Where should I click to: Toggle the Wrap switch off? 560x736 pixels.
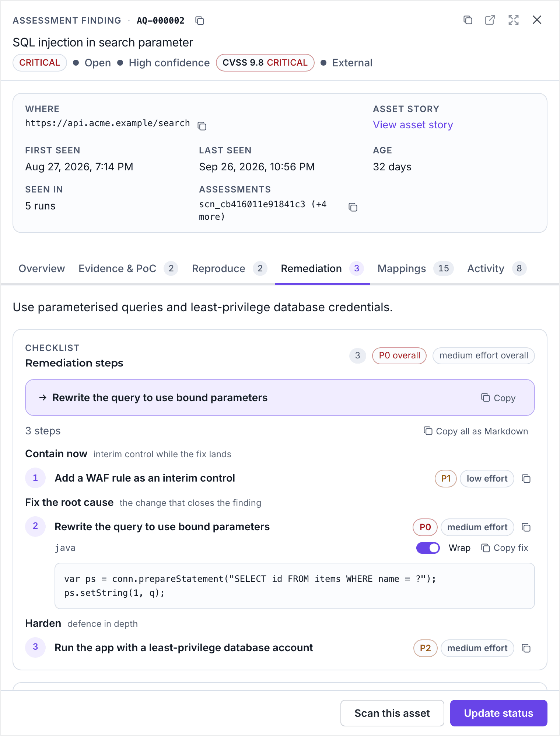click(428, 548)
